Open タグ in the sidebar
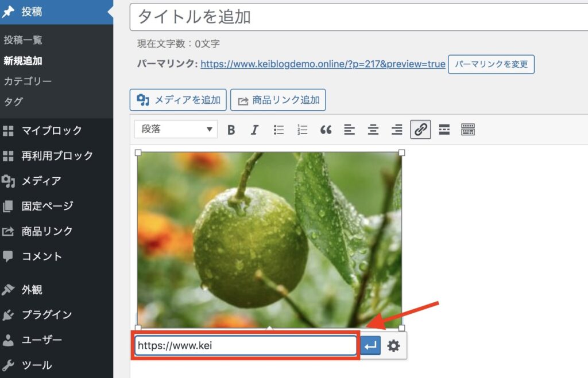588x378 pixels. (13, 102)
